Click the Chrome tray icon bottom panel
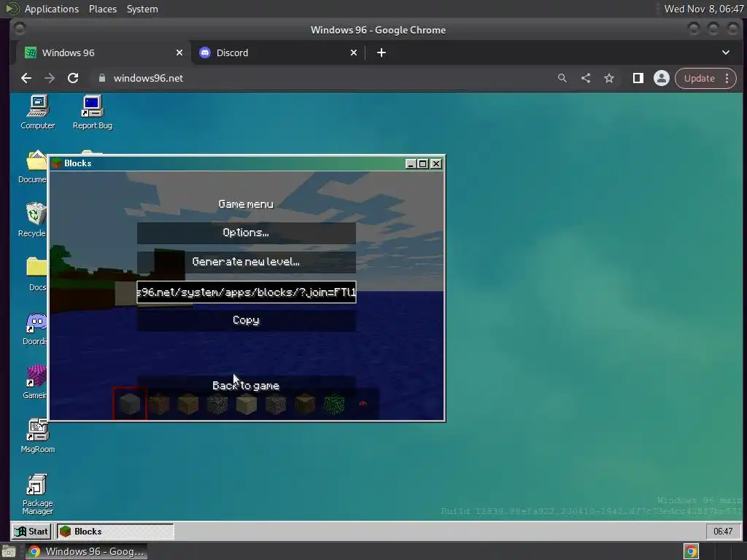 (691, 551)
